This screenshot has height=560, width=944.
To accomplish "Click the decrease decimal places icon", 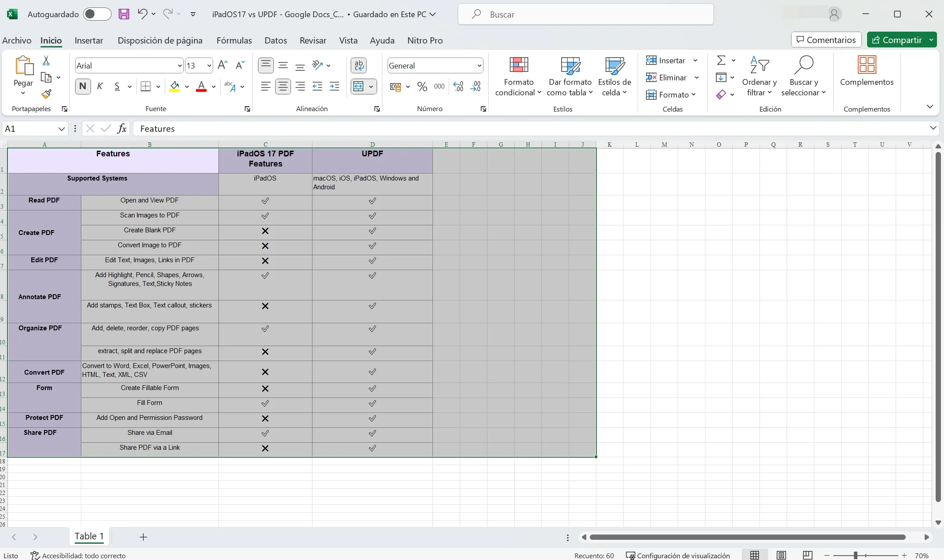I will coord(476,87).
